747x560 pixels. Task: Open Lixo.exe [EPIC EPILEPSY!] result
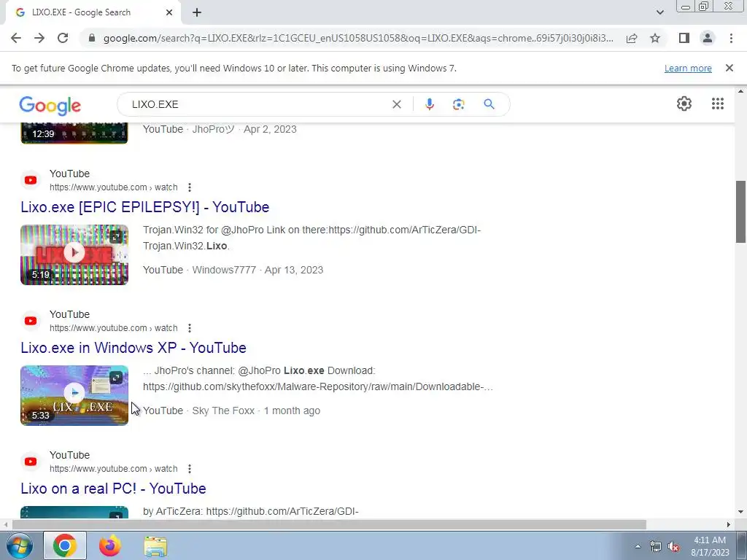point(145,207)
